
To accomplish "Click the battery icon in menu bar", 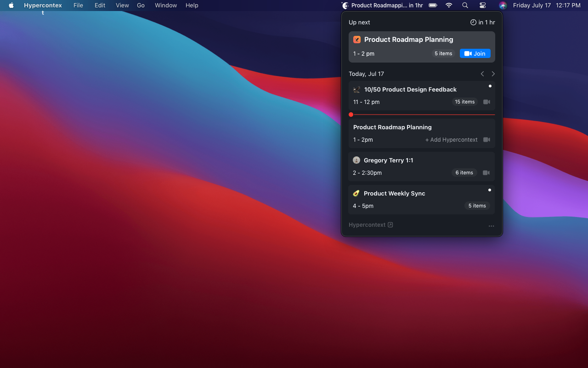I will (x=433, y=6).
